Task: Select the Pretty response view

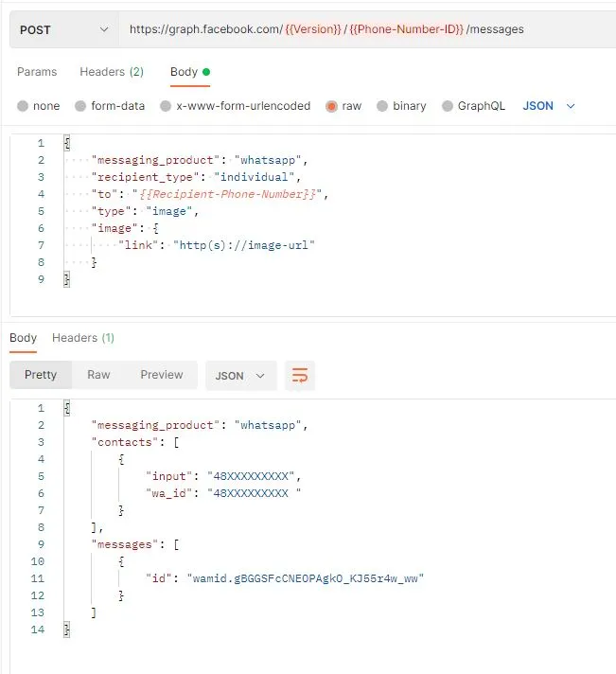Action: 41,375
